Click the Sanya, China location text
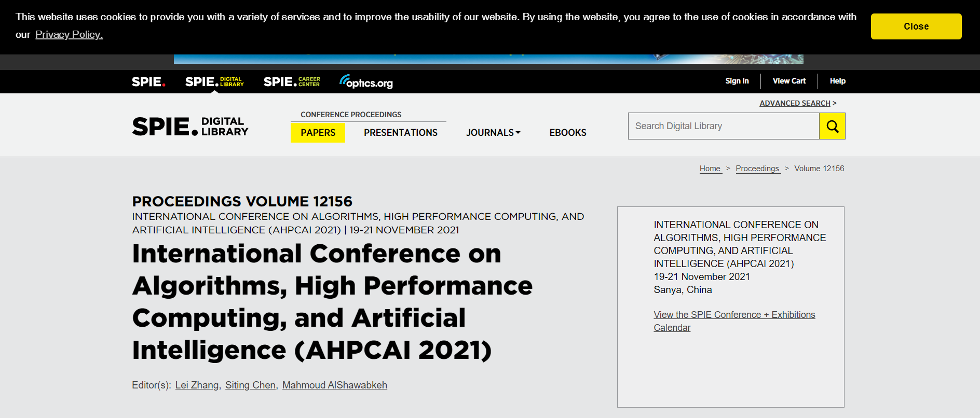The image size is (980, 418). pyautogui.click(x=683, y=290)
